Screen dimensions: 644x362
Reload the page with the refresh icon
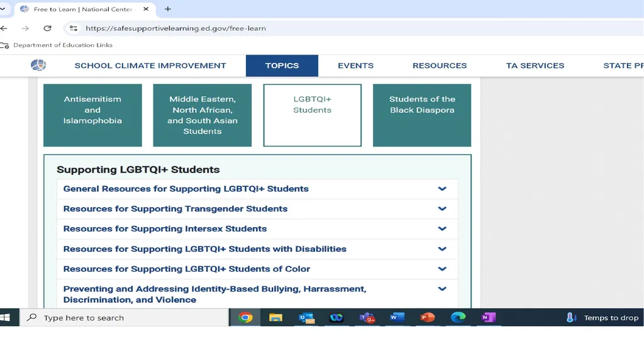47,28
